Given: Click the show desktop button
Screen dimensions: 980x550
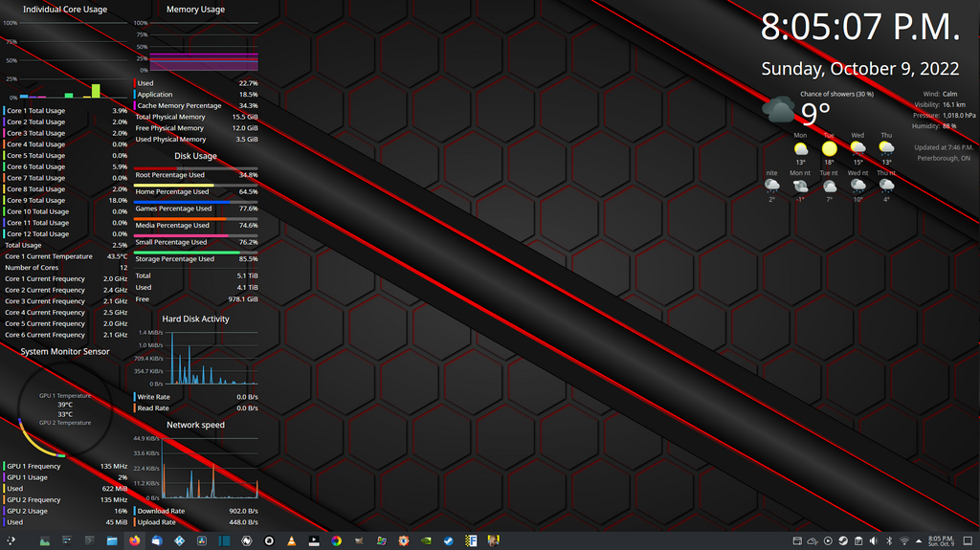Looking at the screenshot, I should point(968,540).
